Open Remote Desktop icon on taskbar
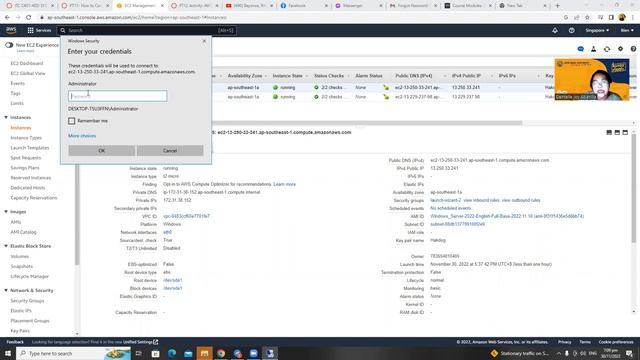Image resolution: width=640 pixels, height=360 pixels. (270, 353)
